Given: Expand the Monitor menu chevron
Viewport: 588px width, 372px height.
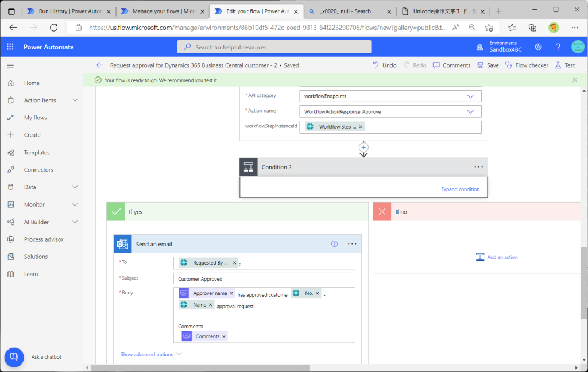Looking at the screenshot, I should point(75,204).
